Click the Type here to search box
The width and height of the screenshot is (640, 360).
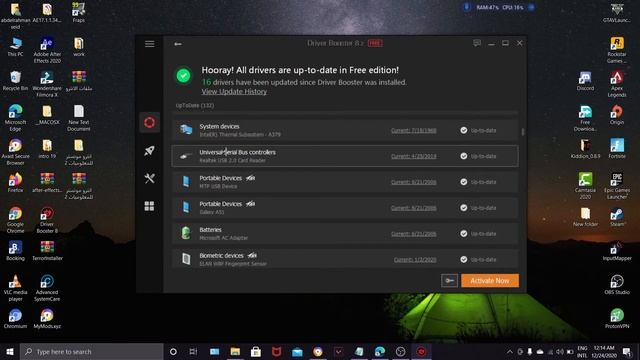(92, 351)
